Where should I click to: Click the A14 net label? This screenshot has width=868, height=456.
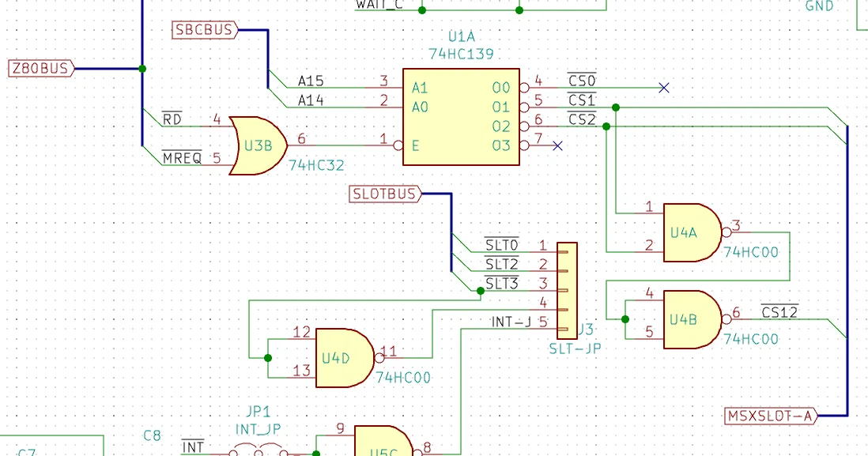pos(311,100)
